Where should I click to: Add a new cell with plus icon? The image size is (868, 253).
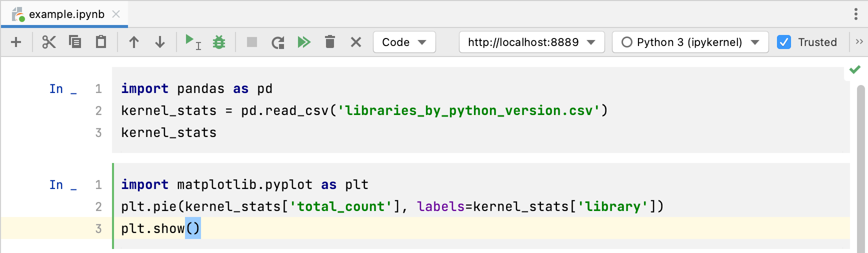(16, 42)
